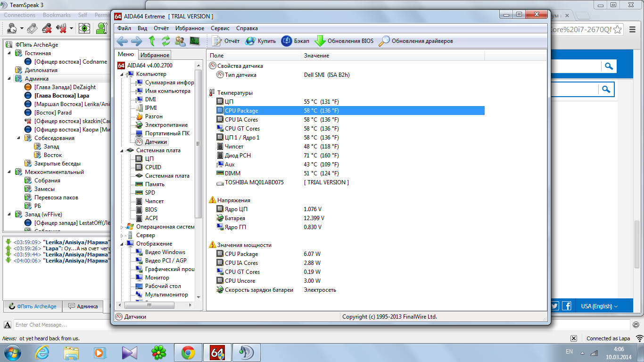Collapse the Системная плата tree node
This screenshot has width=644, height=362.
click(x=122, y=150)
